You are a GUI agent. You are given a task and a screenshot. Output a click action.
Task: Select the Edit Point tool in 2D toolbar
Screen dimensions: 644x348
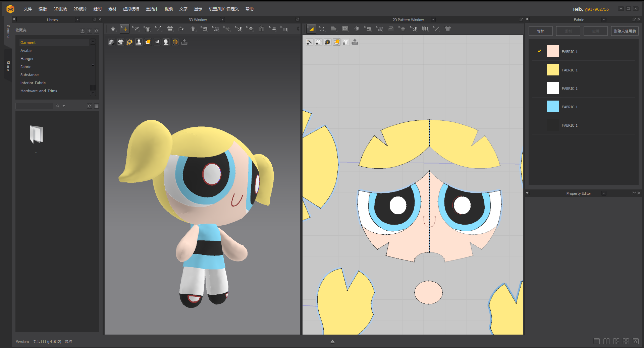(322, 29)
